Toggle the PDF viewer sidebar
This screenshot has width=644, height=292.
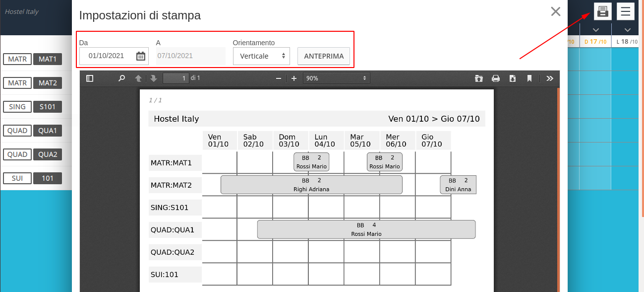(x=90, y=78)
